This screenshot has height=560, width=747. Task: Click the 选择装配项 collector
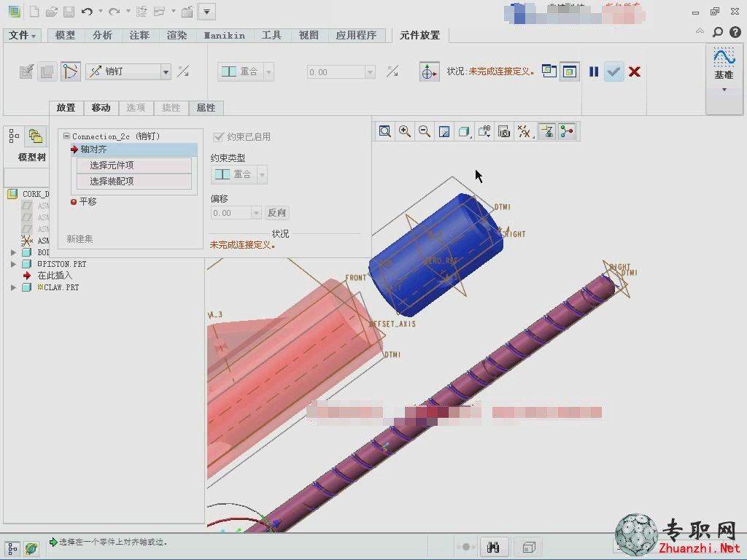134,181
